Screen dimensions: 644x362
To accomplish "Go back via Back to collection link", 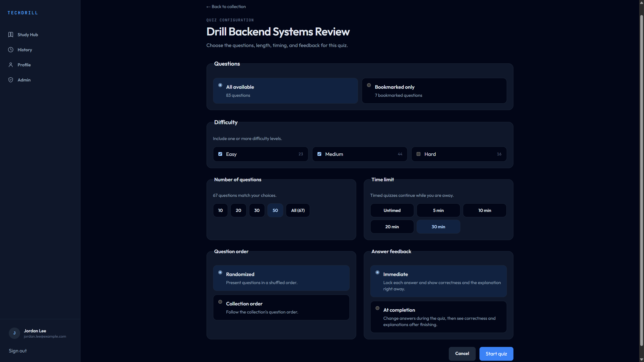I will click(226, 7).
